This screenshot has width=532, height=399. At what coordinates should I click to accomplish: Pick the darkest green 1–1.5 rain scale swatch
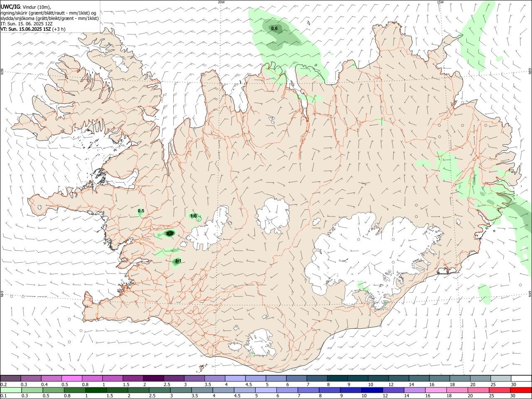click(96, 390)
